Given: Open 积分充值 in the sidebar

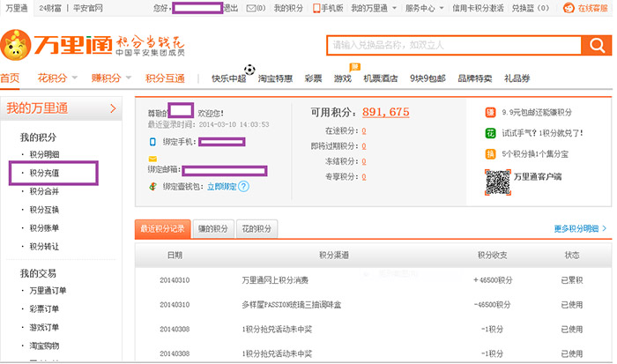Looking at the screenshot, I should tap(44, 173).
